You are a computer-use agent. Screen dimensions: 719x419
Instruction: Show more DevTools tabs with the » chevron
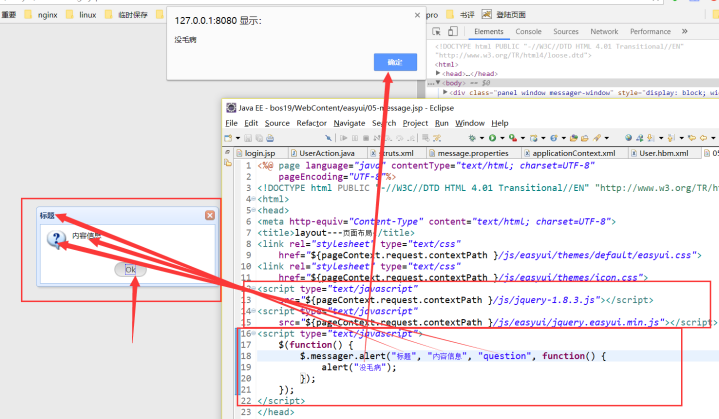(x=685, y=31)
